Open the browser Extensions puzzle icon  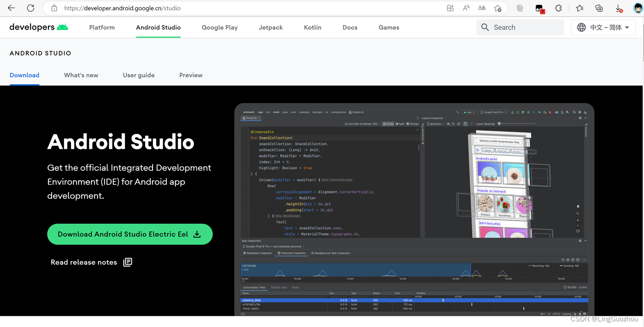click(558, 8)
